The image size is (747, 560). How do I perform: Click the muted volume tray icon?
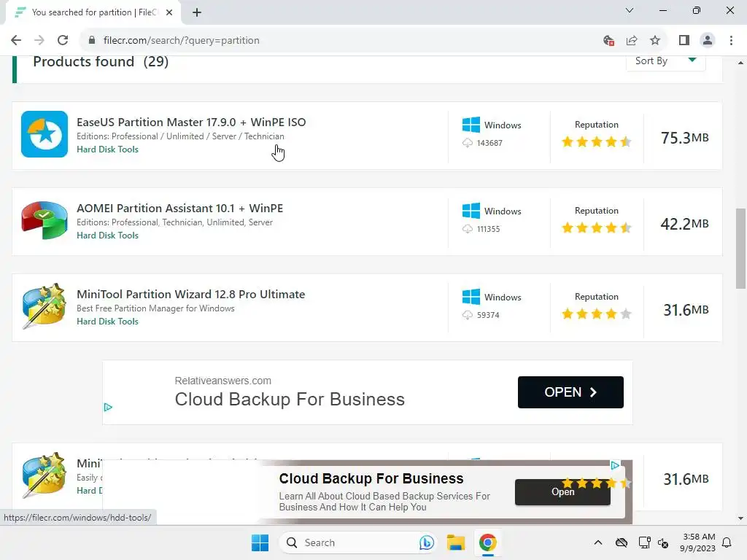click(663, 542)
